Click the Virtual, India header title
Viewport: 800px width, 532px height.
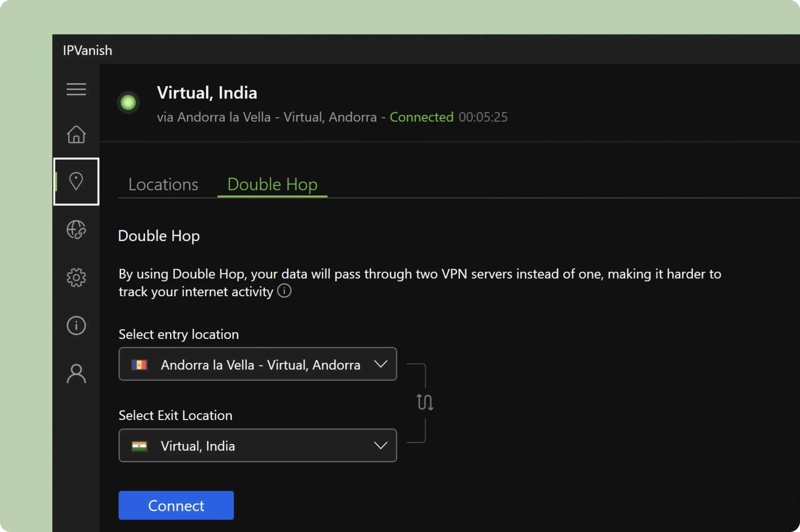pos(207,93)
